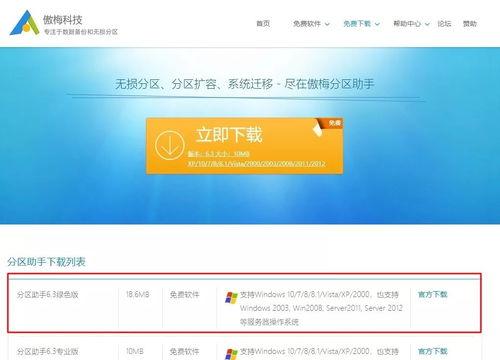Viewport: 500px width, 360px height.
Task: Click Windows logo in 6.3绿色版 row
Action: coord(231,297)
